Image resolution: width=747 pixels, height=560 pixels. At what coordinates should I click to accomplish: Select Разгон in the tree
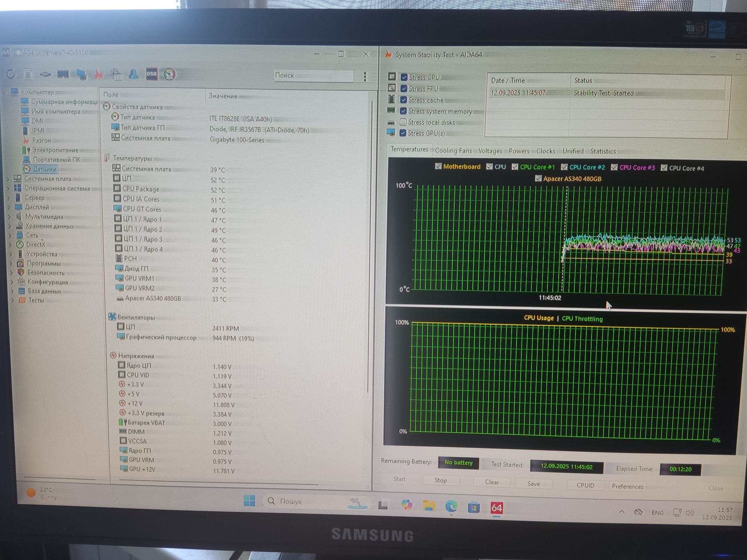pos(37,140)
